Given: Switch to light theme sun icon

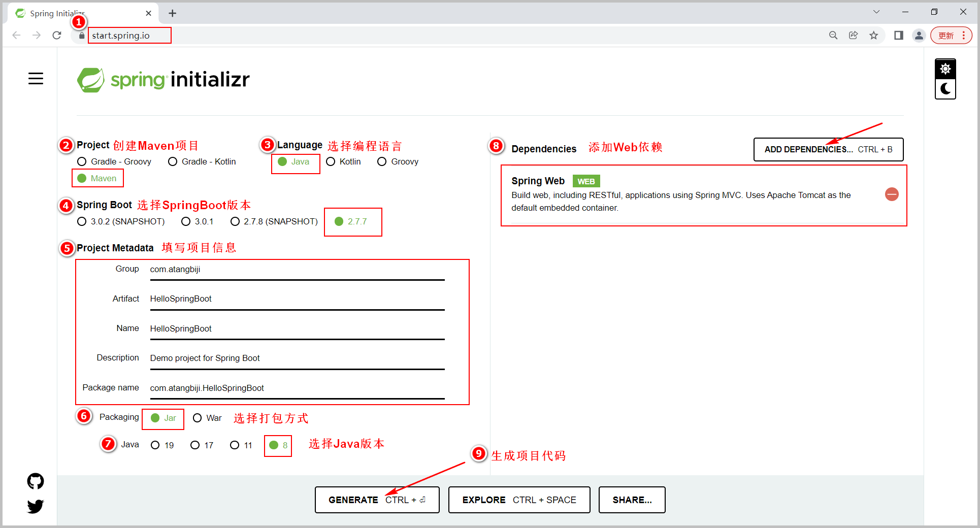Looking at the screenshot, I should 945,69.
